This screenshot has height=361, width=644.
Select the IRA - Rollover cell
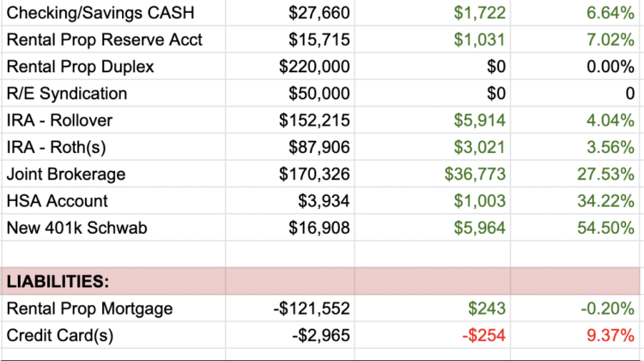[x=59, y=120]
